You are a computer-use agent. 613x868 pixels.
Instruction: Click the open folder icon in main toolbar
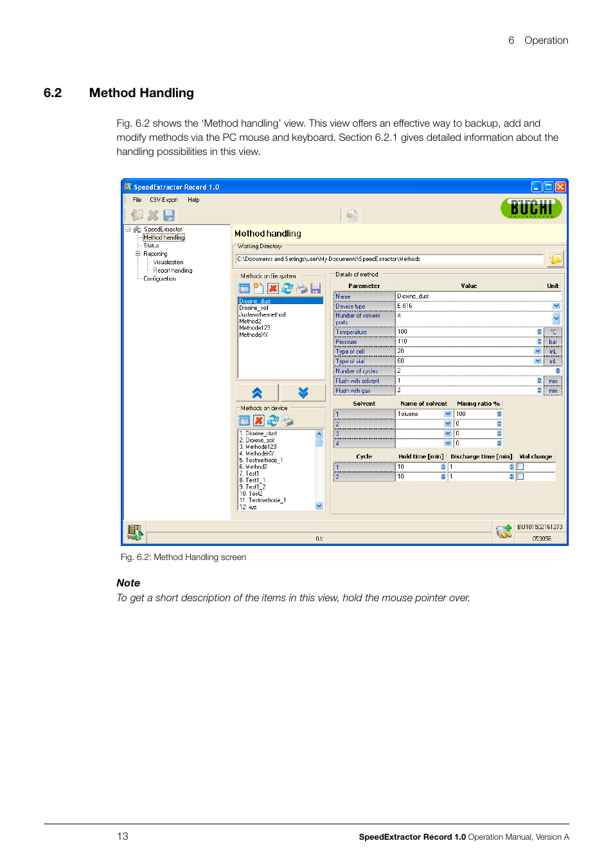(x=138, y=215)
